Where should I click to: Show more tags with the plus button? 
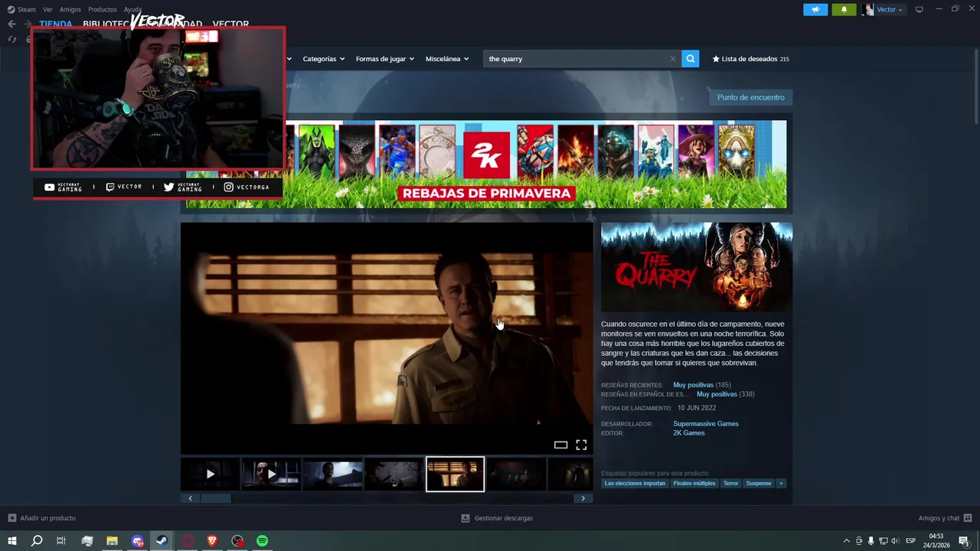tap(781, 484)
